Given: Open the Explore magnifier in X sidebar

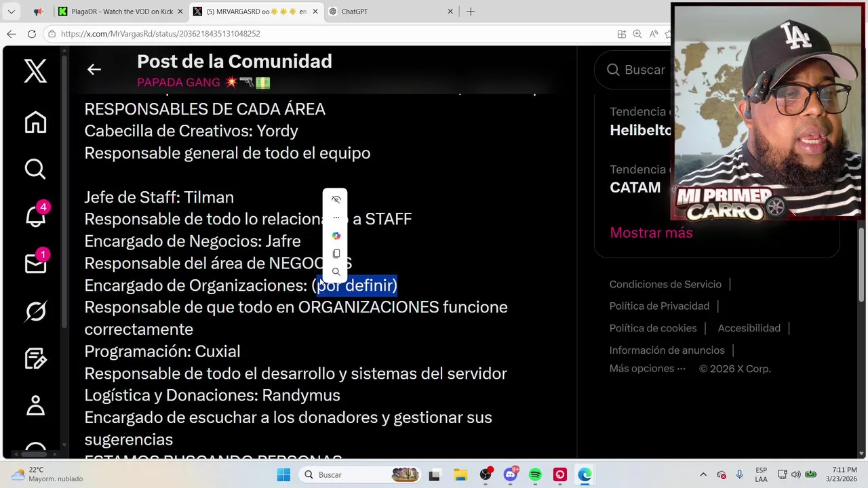Looking at the screenshot, I should pyautogui.click(x=35, y=169).
